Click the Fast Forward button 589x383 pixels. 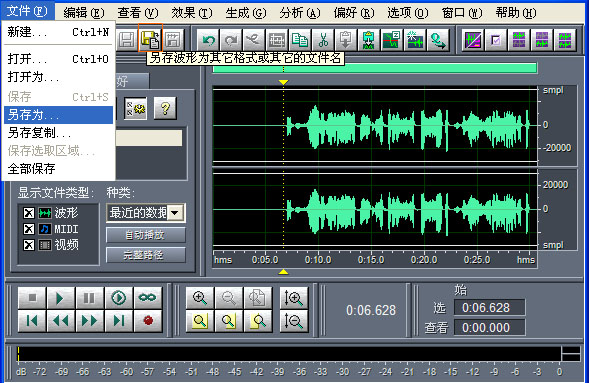pos(90,321)
